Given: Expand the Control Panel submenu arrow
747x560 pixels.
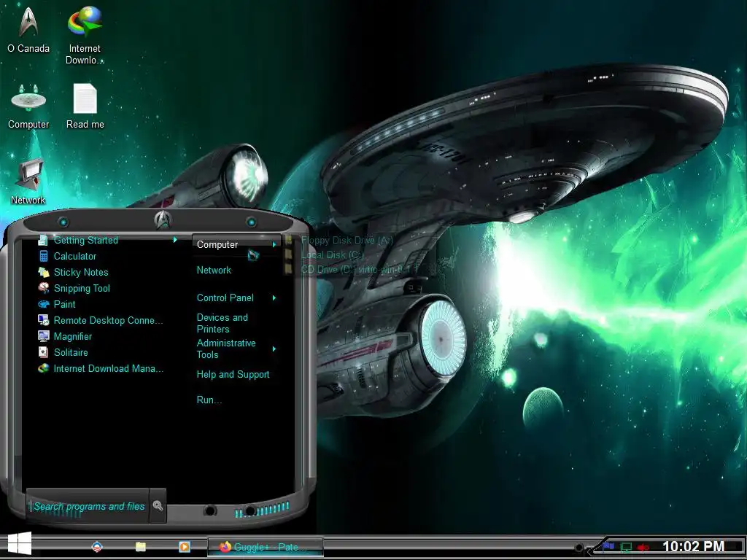Looking at the screenshot, I should tap(274, 297).
